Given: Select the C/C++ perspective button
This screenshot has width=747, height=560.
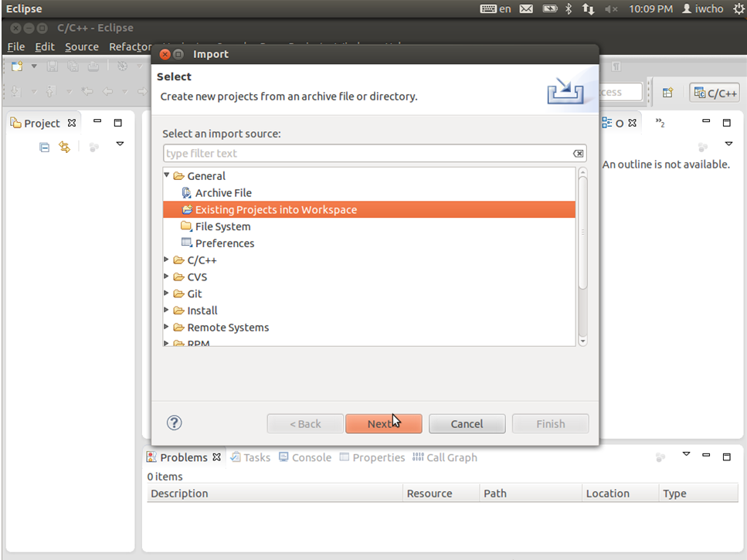Looking at the screenshot, I should pyautogui.click(x=715, y=93).
